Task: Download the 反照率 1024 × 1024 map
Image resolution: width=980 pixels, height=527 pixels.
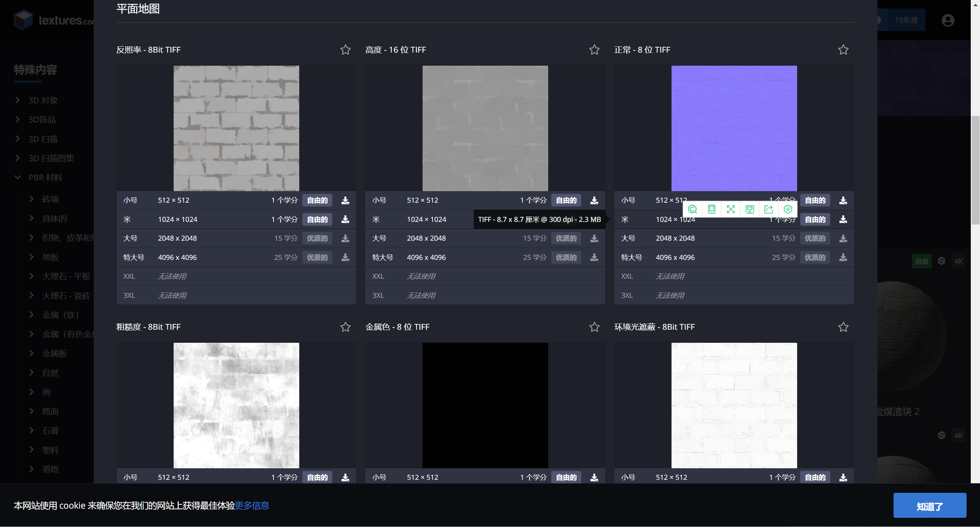Action: tap(345, 219)
